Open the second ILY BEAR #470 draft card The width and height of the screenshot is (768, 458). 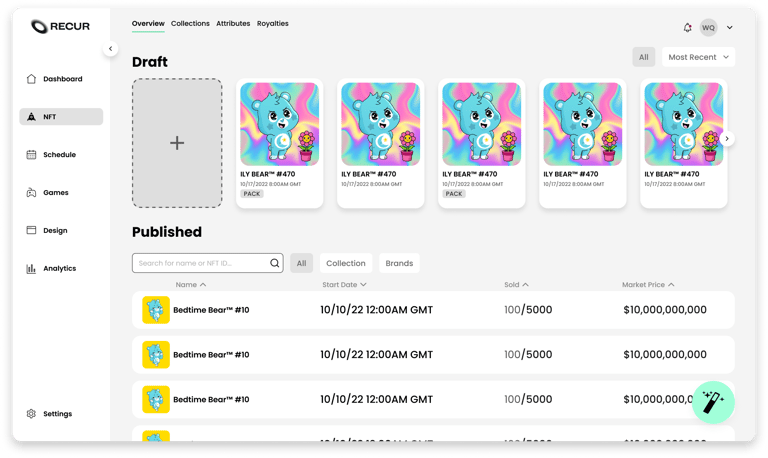coord(381,143)
